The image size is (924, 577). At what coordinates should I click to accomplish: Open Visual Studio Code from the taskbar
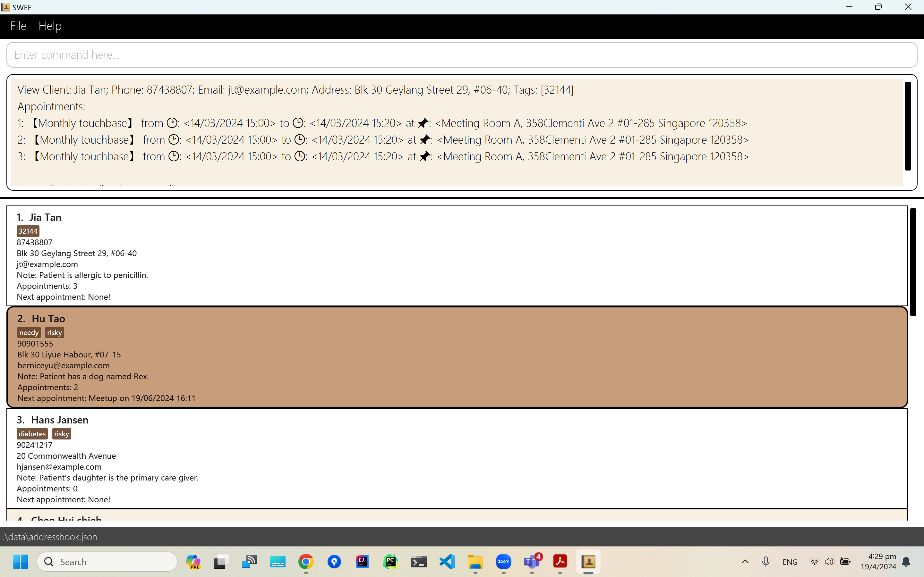coord(447,562)
